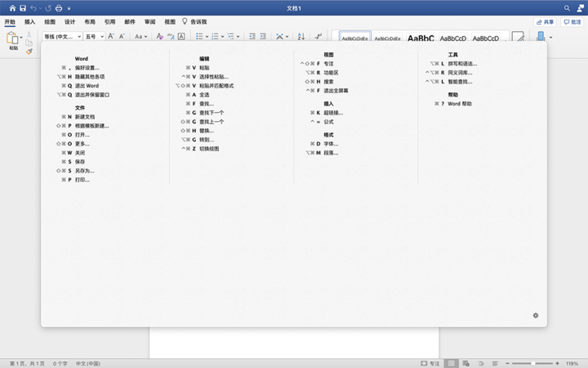Open the 布局 ribbon tab

point(90,22)
